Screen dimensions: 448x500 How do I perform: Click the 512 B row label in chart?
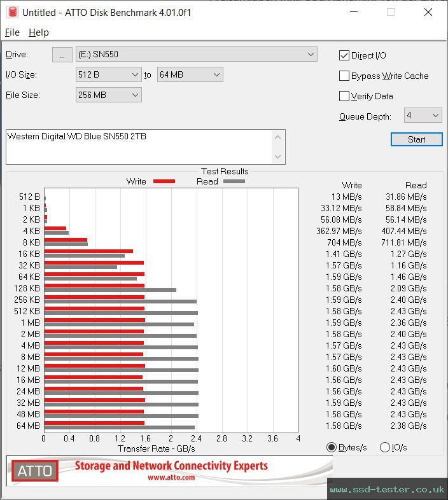point(29,197)
